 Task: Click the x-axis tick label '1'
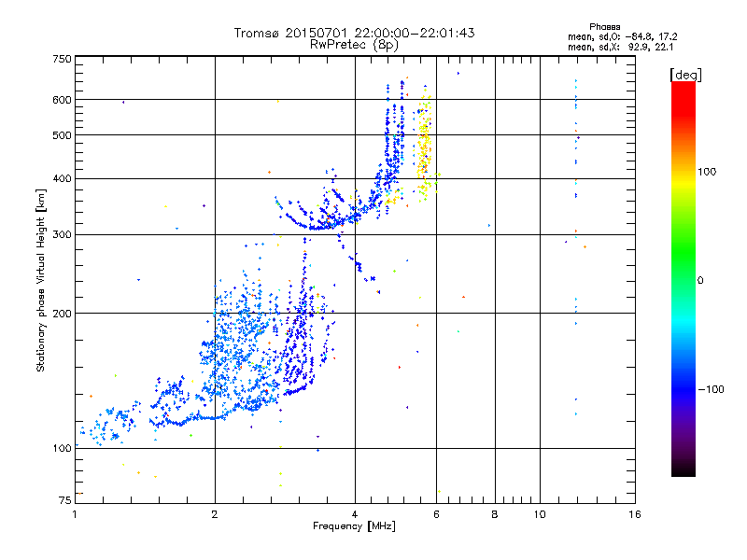pyautogui.click(x=75, y=514)
